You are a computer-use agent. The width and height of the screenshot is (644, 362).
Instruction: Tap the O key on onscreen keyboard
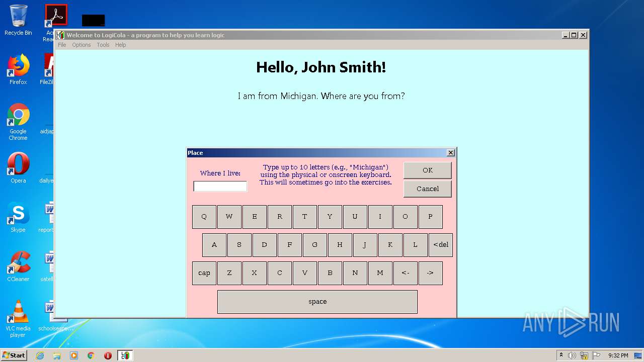[x=406, y=217]
